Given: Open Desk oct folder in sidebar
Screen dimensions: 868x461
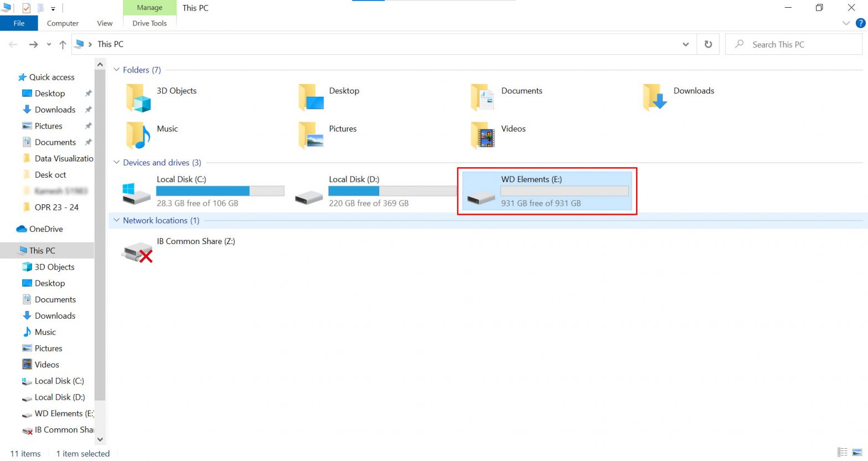Looking at the screenshot, I should [x=44, y=175].
